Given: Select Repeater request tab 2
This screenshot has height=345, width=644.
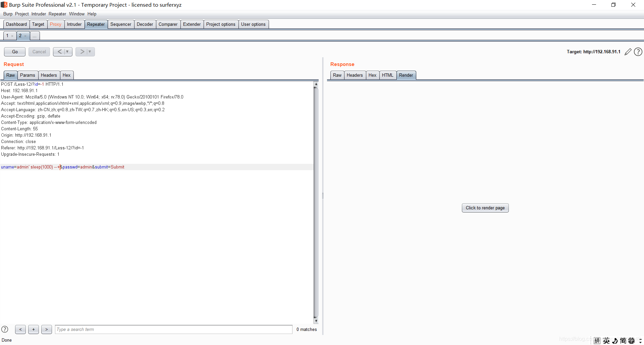Looking at the screenshot, I should point(20,36).
